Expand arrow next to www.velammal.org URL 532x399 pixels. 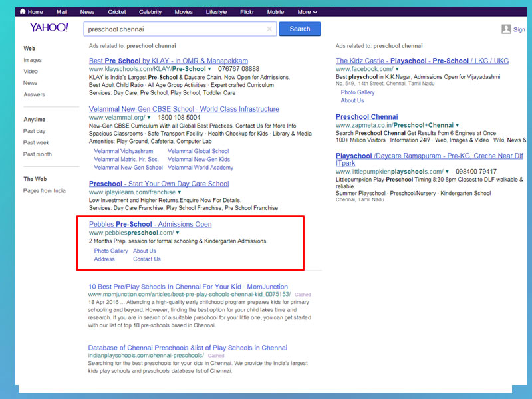click(x=148, y=118)
